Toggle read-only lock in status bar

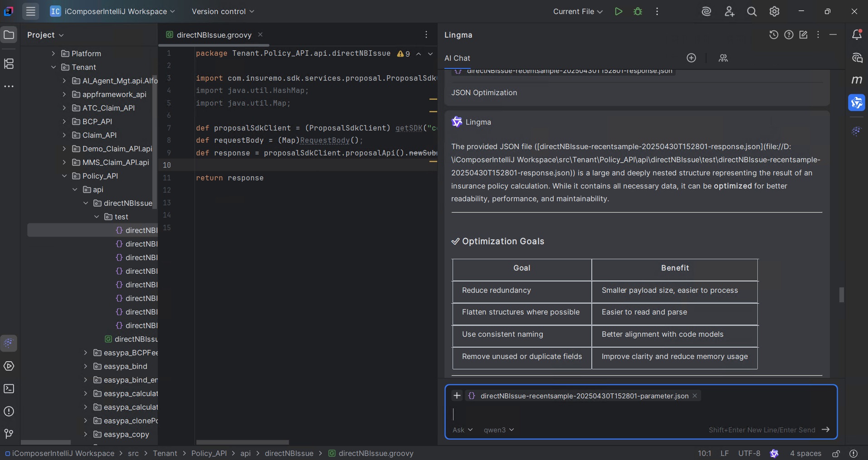pos(836,453)
